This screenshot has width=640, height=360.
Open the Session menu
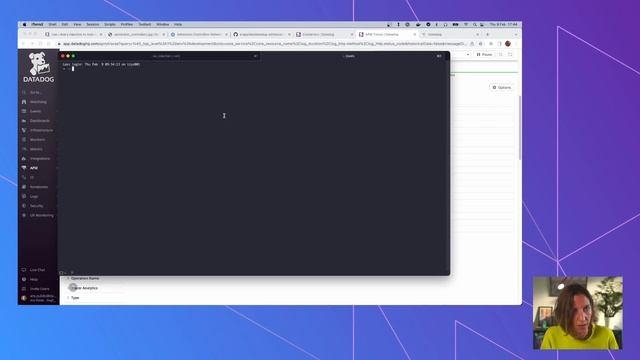click(x=93, y=24)
